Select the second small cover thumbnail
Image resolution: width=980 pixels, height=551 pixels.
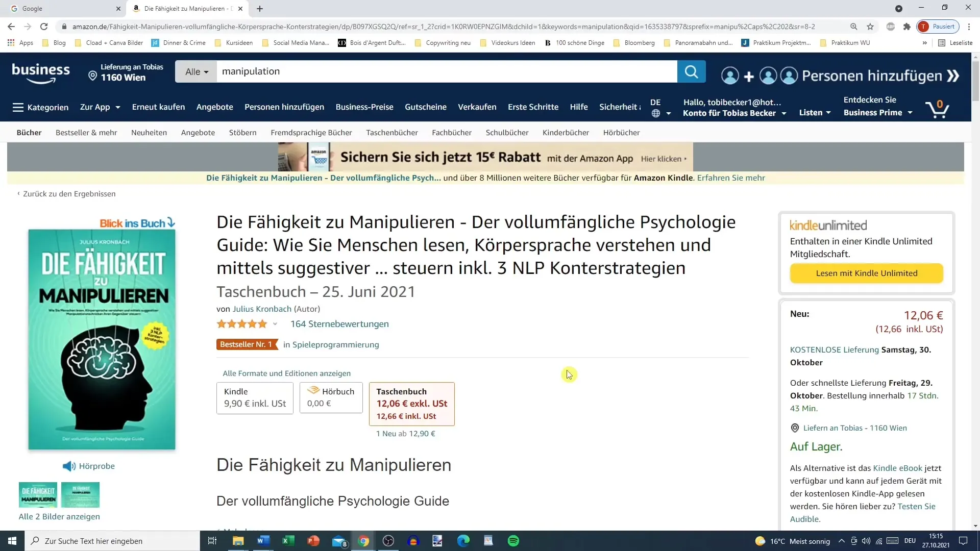(x=80, y=495)
